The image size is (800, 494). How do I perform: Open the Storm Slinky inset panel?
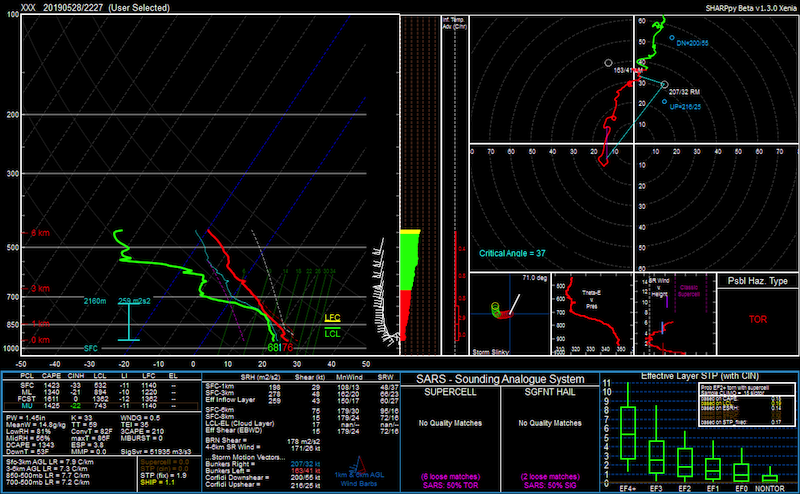510,314
